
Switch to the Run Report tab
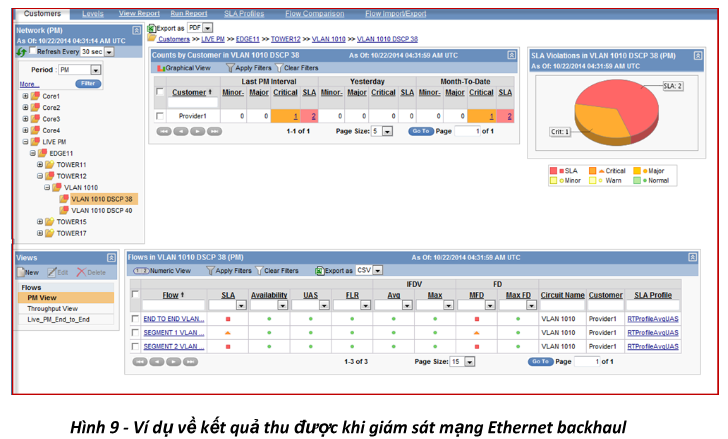(x=189, y=14)
